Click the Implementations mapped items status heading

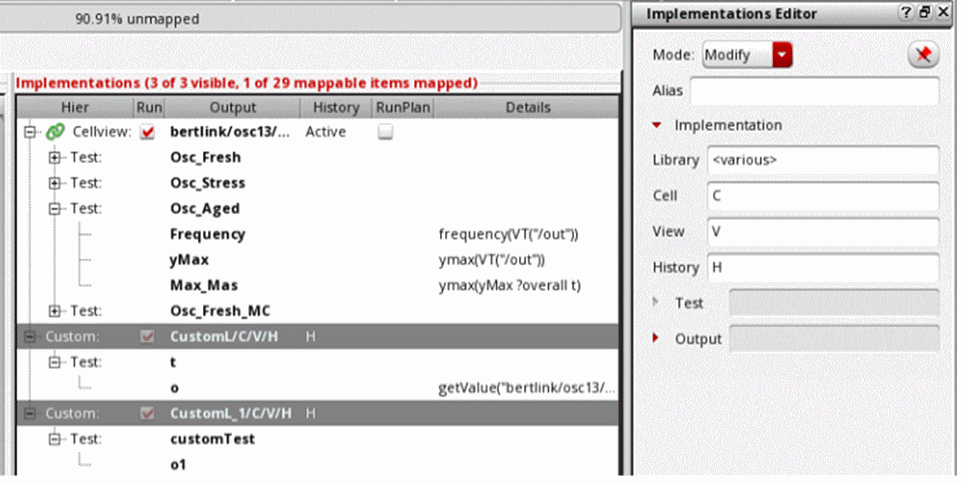click(x=246, y=83)
